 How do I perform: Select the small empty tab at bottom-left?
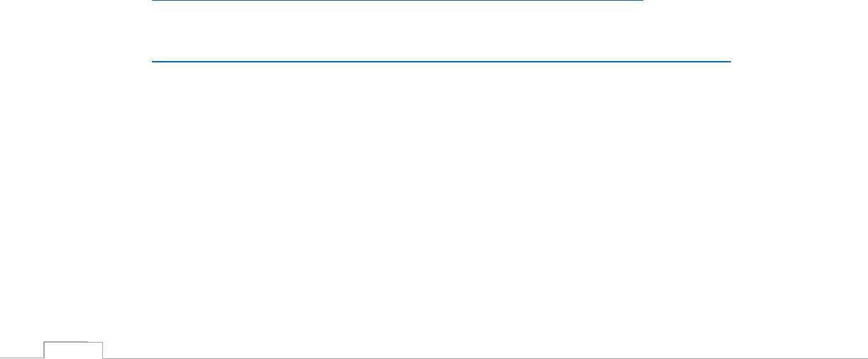[x=73, y=350]
